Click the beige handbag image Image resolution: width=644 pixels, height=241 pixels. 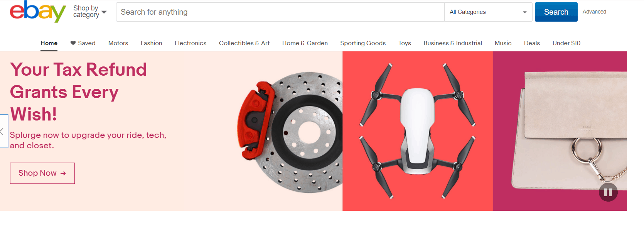pyautogui.click(x=569, y=131)
